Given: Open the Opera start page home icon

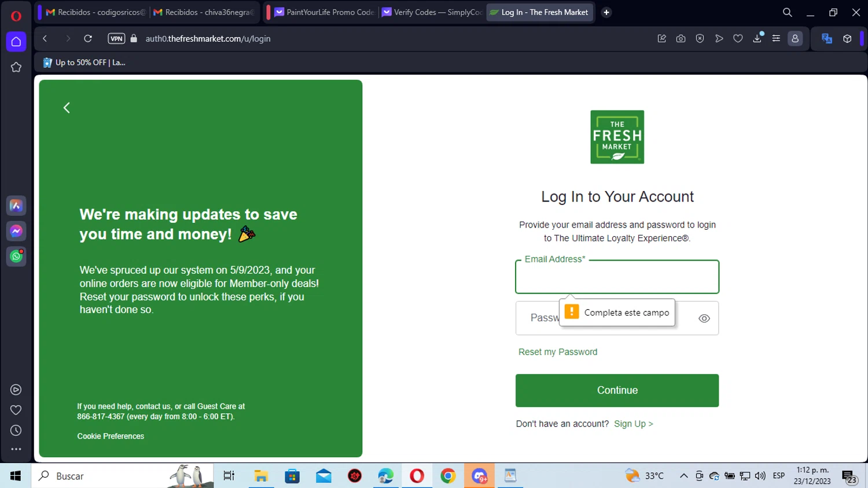Looking at the screenshot, I should [16, 42].
